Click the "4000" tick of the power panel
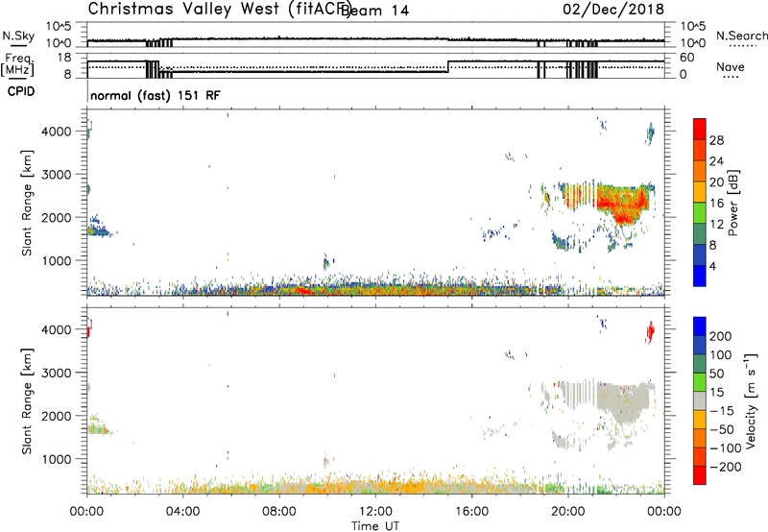Viewport: 768px width, 532px height. coord(56,132)
